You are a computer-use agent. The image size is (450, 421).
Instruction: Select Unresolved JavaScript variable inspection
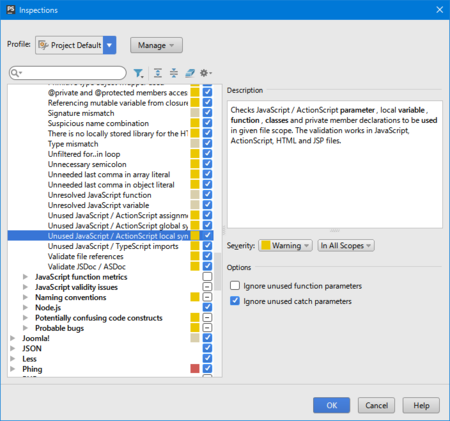(98, 205)
